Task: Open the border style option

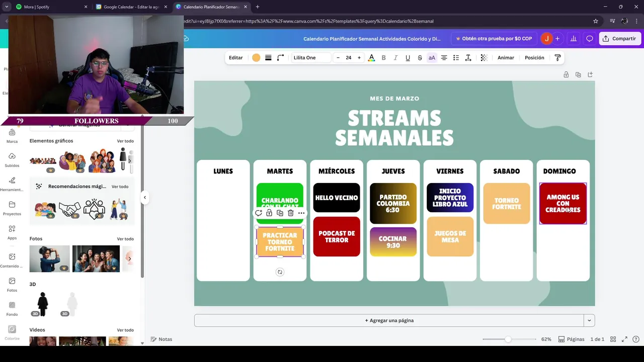Action: [x=268, y=58]
